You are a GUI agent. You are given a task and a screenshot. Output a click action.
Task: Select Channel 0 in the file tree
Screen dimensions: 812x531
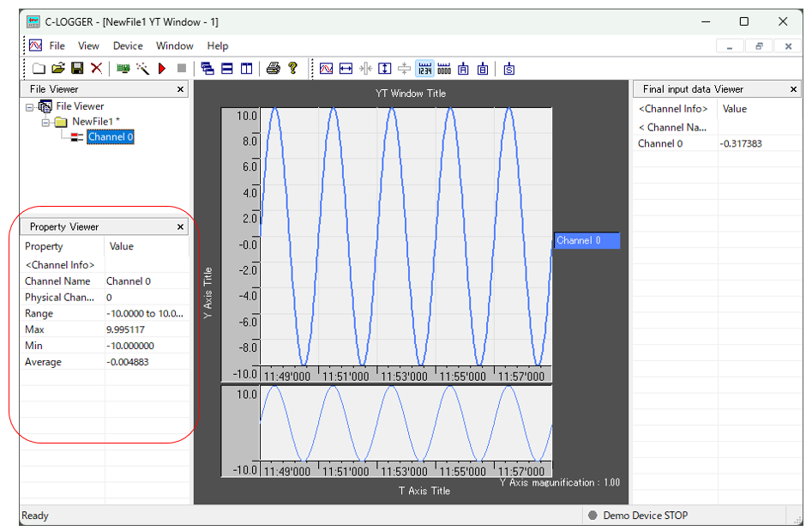click(111, 137)
